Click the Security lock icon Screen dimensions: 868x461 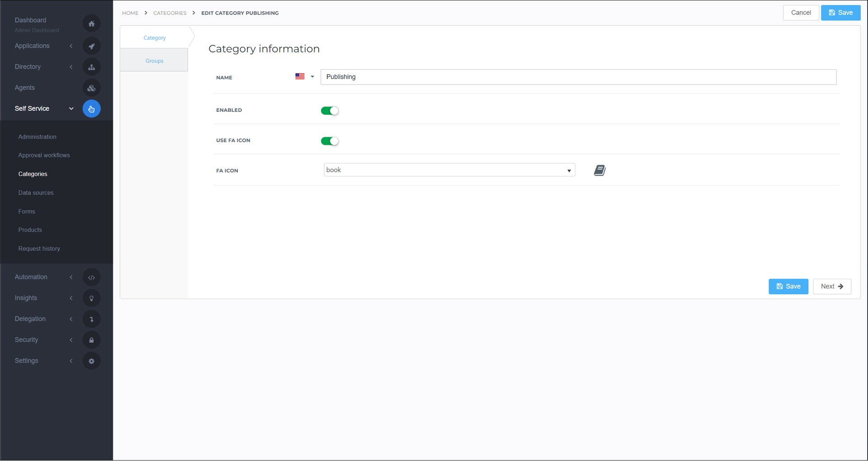pyautogui.click(x=91, y=340)
